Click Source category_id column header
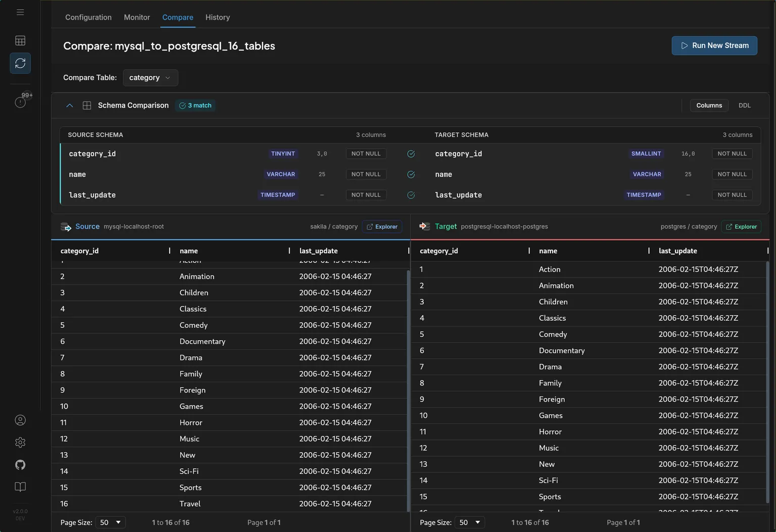Viewport: 776px width, 532px height. (x=79, y=251)
